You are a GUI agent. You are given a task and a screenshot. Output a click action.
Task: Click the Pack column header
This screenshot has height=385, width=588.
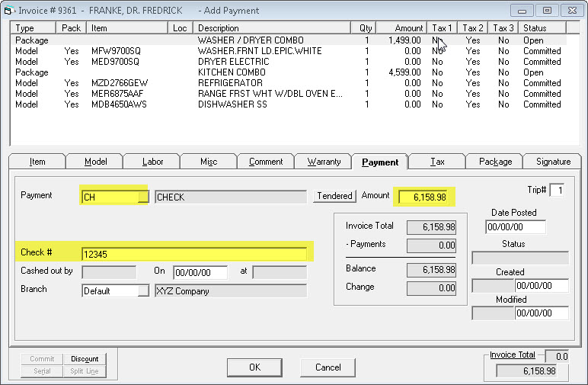(72, 28)
